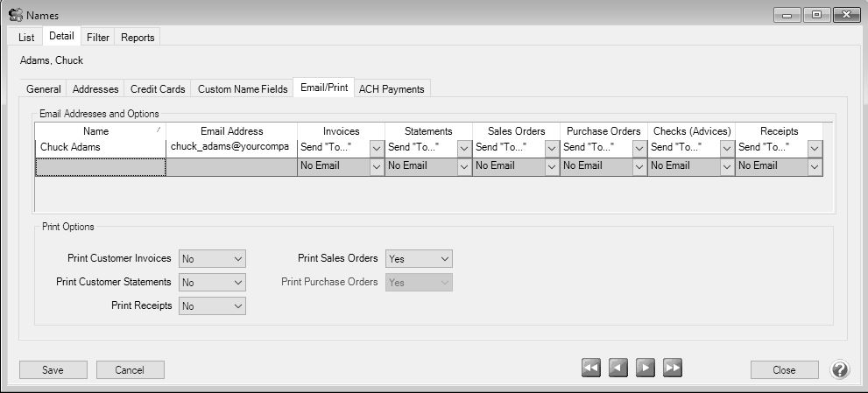
Task: Expand Print Customer Statements dropdown
Action: pos(212,283)
